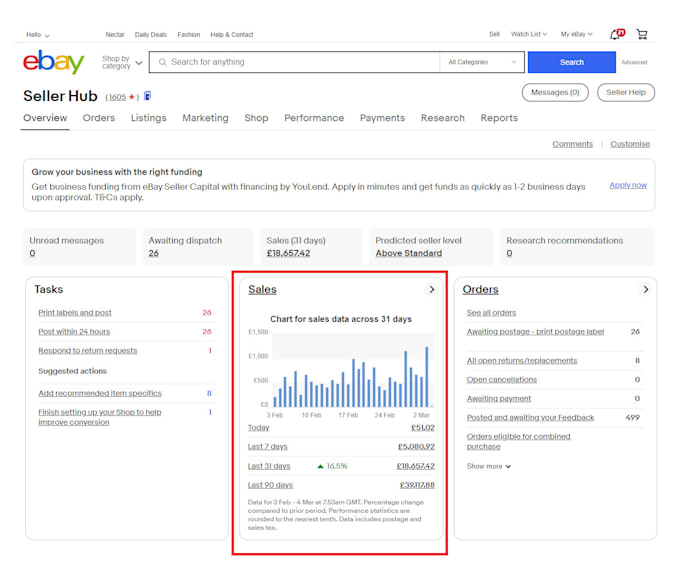Click the blue Search button
680x564 pixels.
pyautogui.click(x=572, y=62)
